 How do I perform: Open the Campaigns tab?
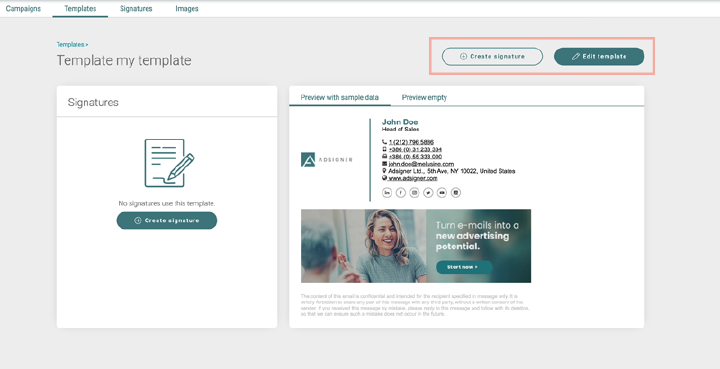point(23,9)
